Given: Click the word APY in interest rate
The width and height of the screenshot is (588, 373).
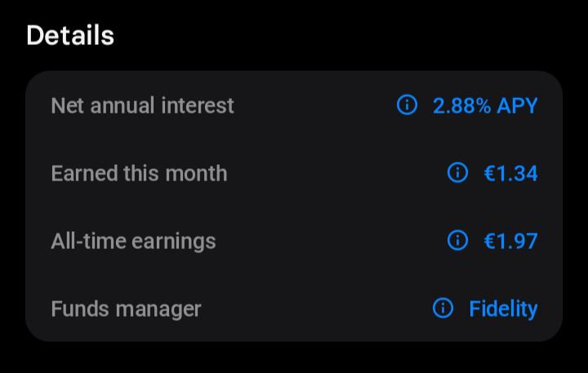Looking at the screenshot, I should pyautogui.click(x=518, y=106).
